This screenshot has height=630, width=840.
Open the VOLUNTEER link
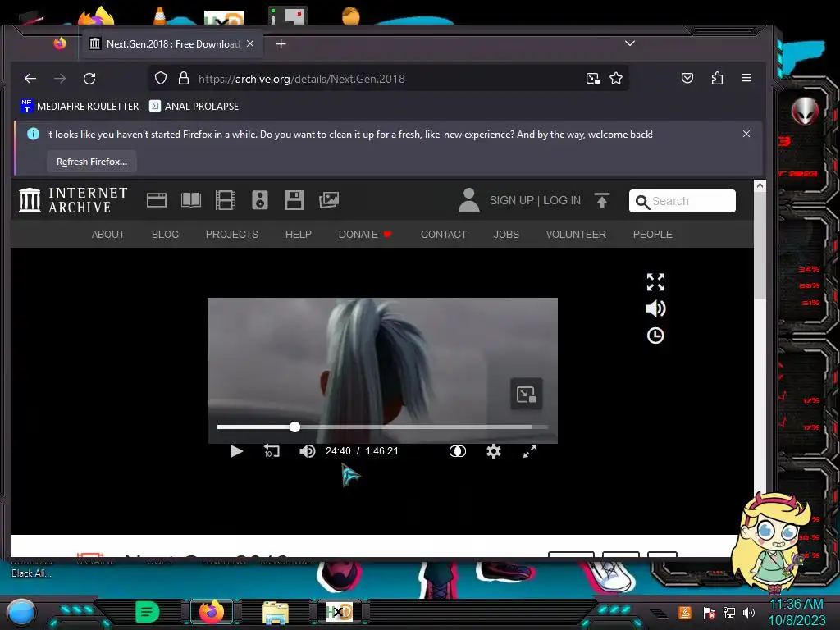pos(576,234)
